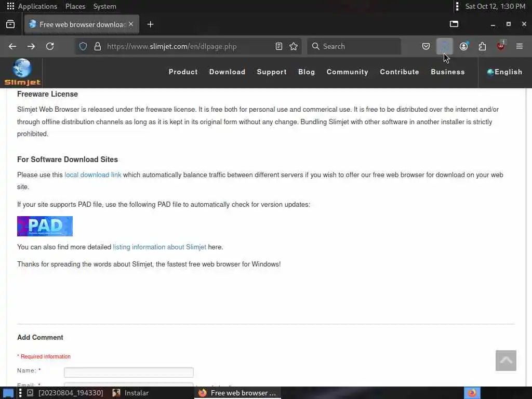This screenshot has height=399, width=532.
Task: Open the Support menu item
Action: (x=272, y=72)
